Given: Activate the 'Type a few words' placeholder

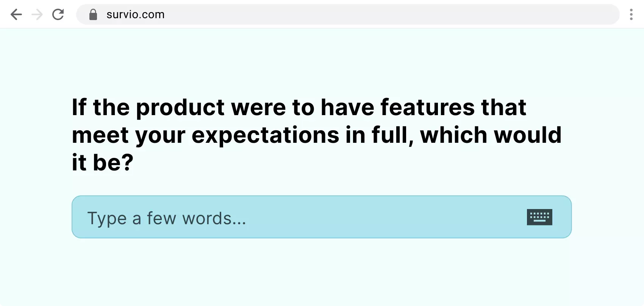Looking at the screenshot, I should tap(167, 217).
